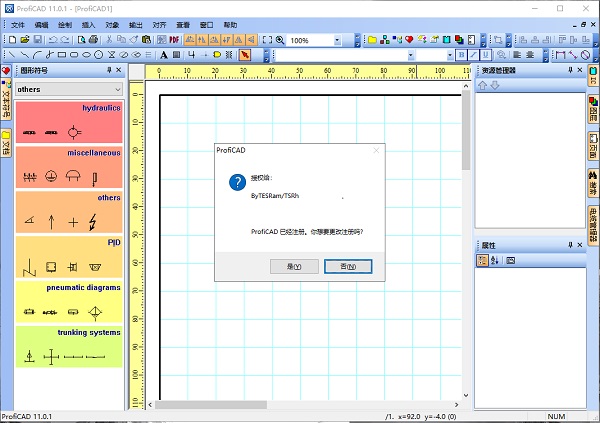Open the last menu (Help)
Screen dimensions: 600x423
tap(230, 25)
